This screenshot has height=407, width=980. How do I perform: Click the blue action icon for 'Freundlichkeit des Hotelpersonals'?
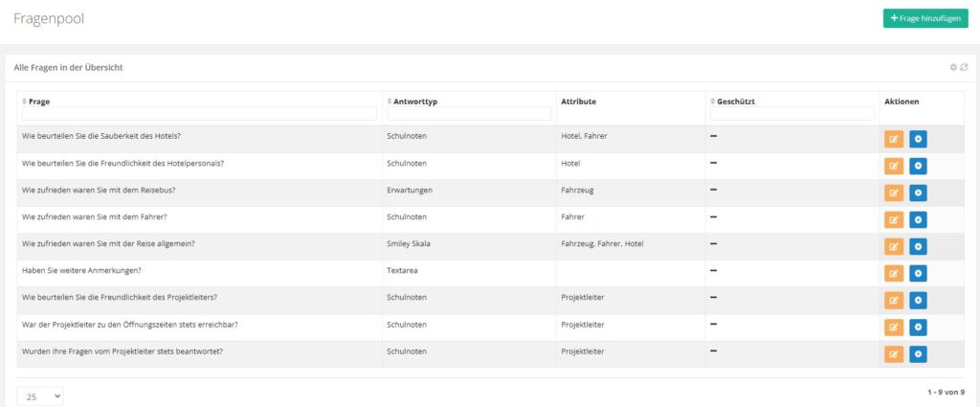pyautogui.click(x=918, y=166)
